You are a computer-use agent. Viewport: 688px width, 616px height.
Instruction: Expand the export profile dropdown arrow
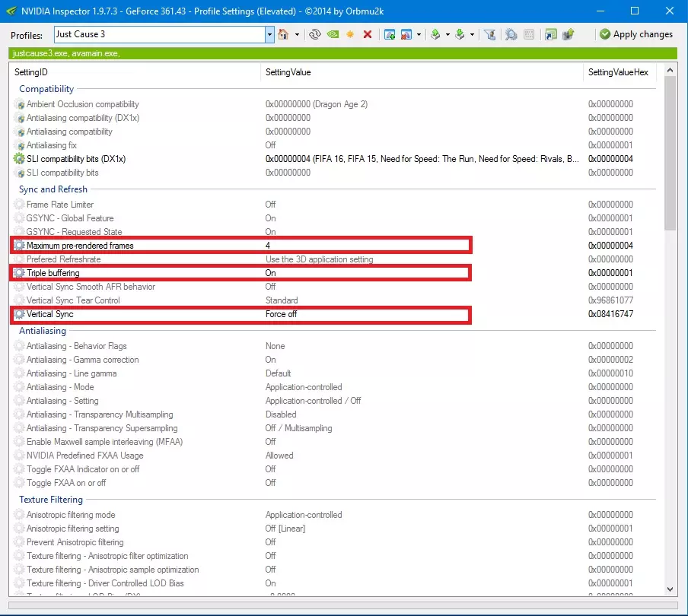click(x=448, y=34)
